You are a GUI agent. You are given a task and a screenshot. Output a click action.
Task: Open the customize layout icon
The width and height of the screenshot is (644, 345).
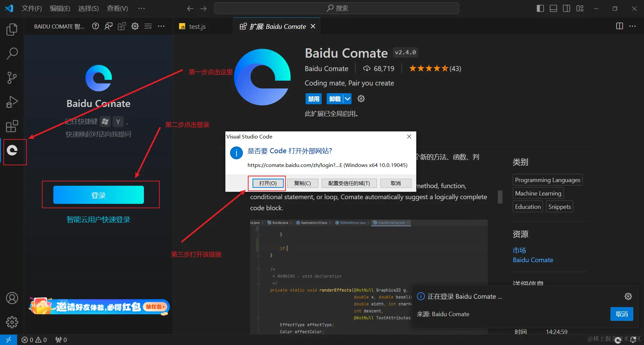tap(580, 8)
